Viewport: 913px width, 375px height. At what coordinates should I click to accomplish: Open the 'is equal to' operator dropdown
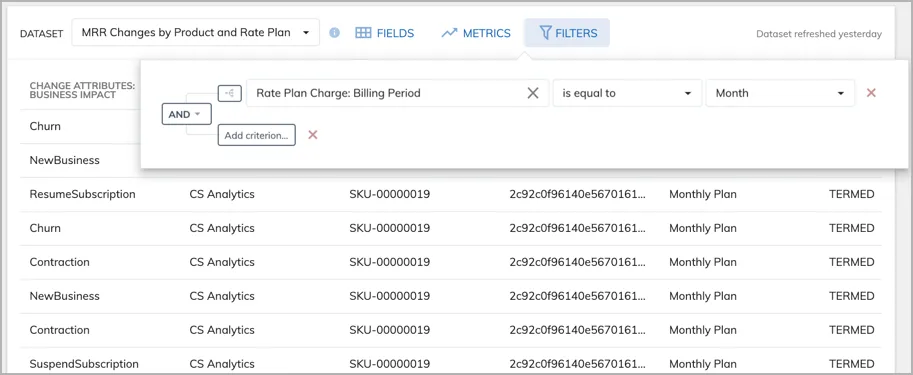(627, 93)
